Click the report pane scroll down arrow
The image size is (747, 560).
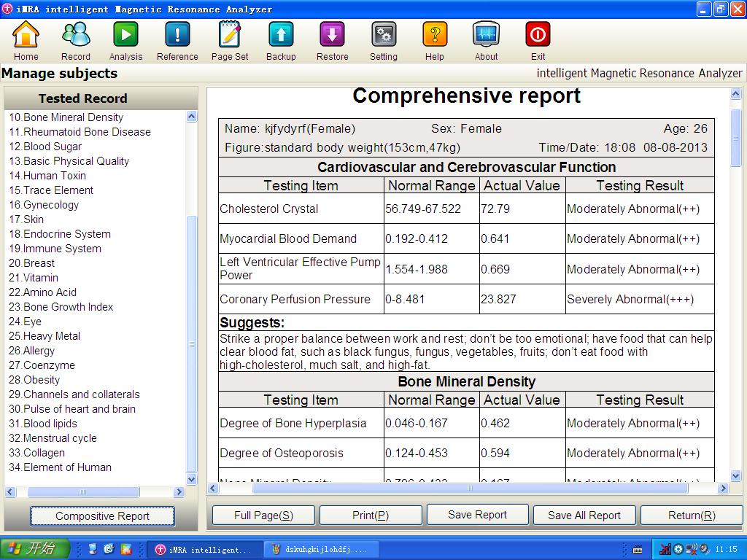[x=735, y=475]
